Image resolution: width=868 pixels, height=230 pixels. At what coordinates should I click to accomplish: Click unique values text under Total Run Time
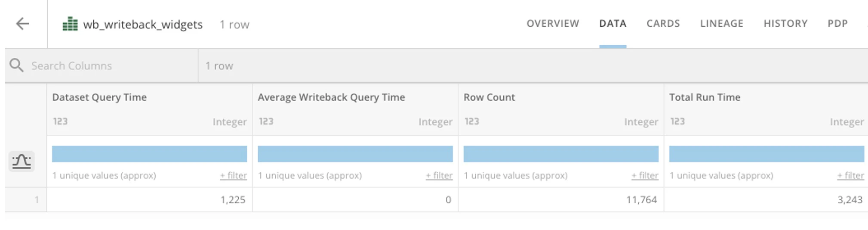pyautogui.click(x=721, y=175)
